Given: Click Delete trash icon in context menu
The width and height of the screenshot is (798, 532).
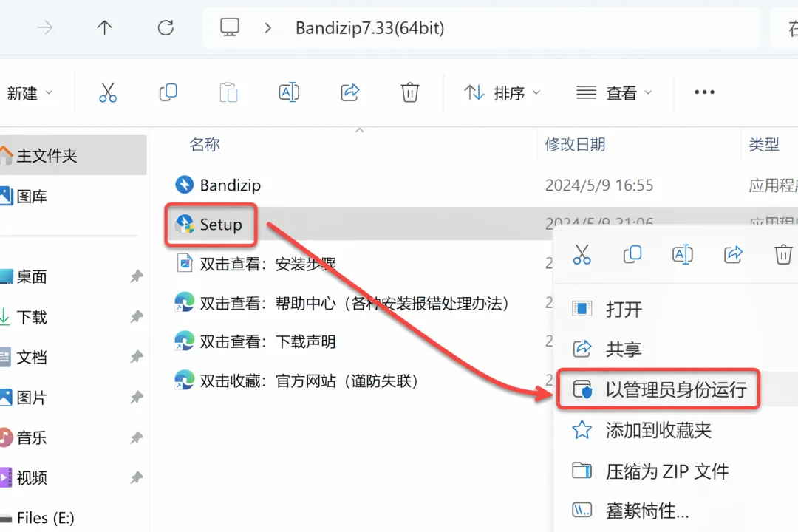Looking at the screenshot, I should [783, 254].
